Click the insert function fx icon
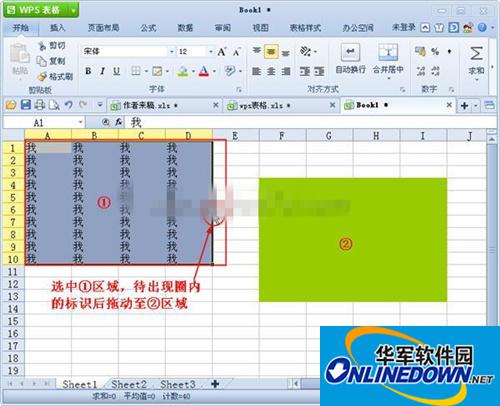Viewport: 500px width, 406px height. click(119, 123)
